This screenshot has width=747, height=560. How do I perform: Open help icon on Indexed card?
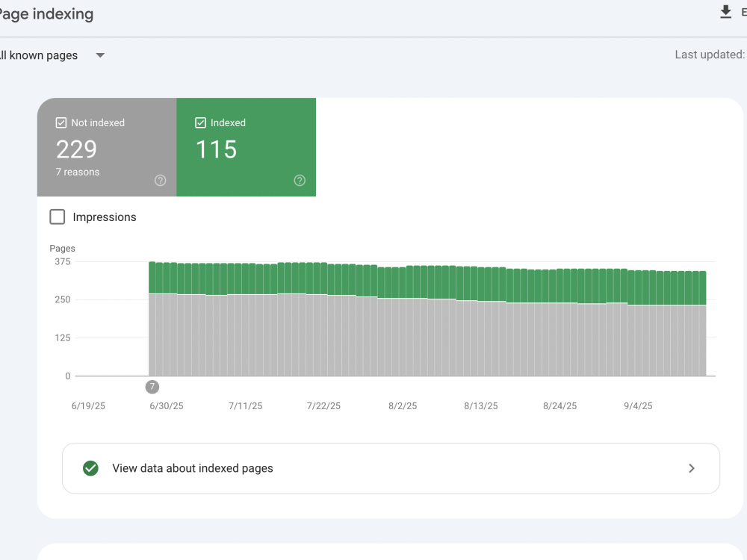point(300,181)
